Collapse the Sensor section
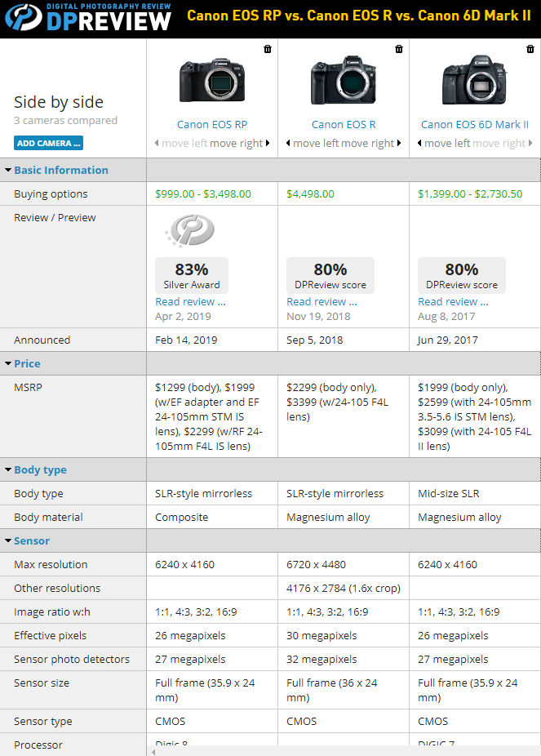Screen dimensions: 541x756 [x=32, y=541]
